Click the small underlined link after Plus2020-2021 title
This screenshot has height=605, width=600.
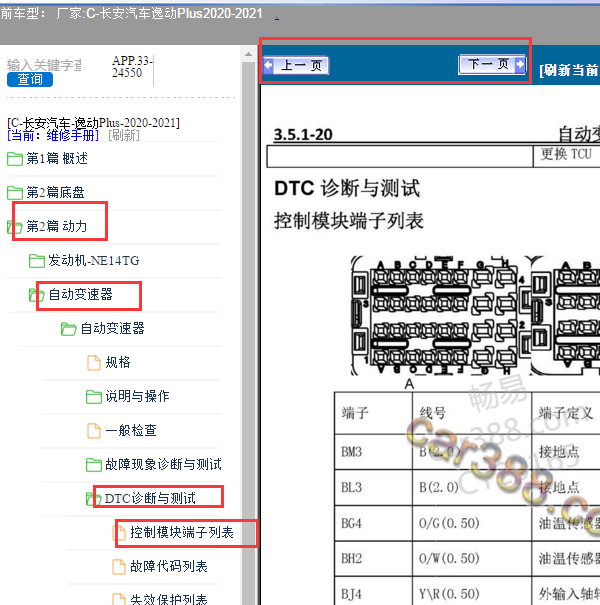pos(277,17)
